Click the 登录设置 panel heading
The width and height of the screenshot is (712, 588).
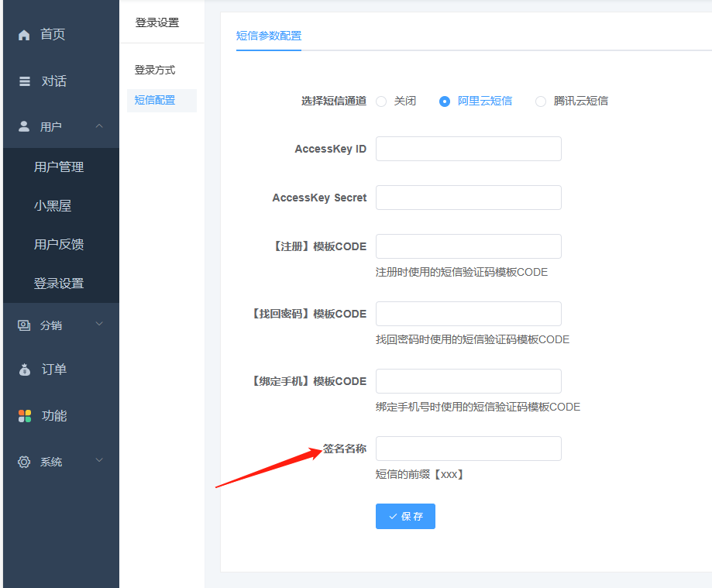(157, 22)
